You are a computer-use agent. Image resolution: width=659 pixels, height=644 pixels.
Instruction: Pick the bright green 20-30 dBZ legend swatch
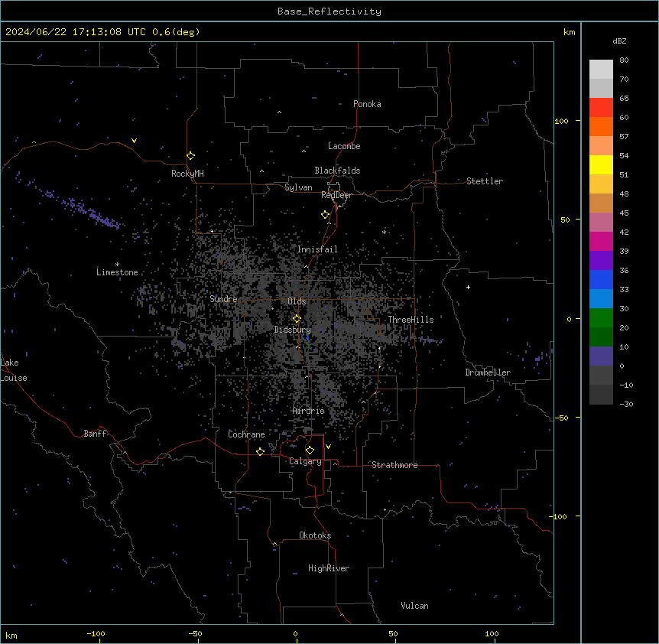(601, 317)
